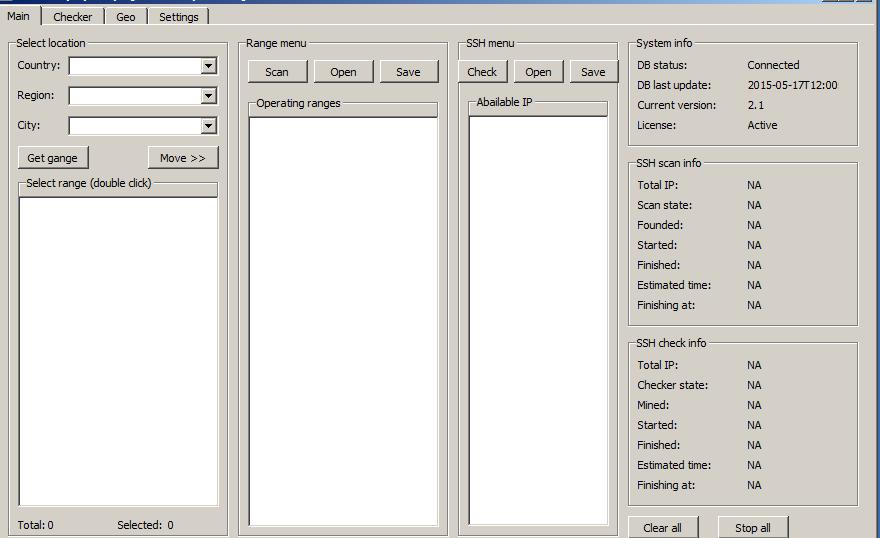Click the Get gange button
The width and height of the screenshot is (880, 538).
[53, 158]
